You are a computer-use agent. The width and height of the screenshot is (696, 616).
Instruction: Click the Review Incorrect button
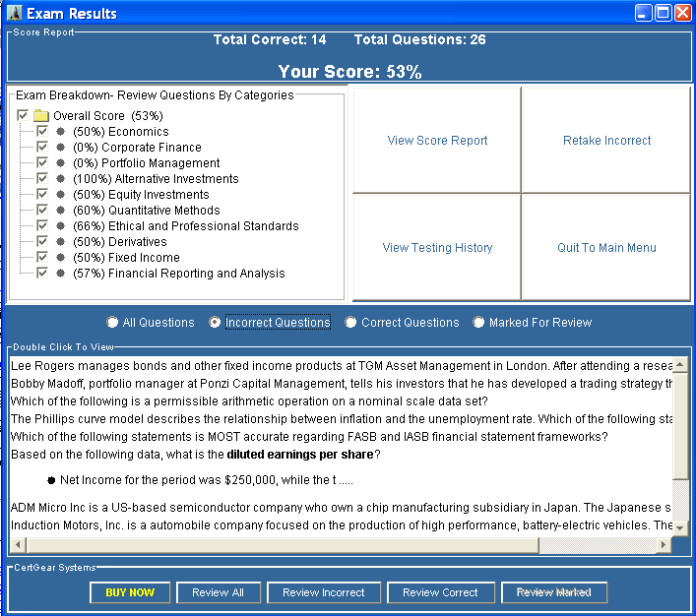[x=324, y=592]
